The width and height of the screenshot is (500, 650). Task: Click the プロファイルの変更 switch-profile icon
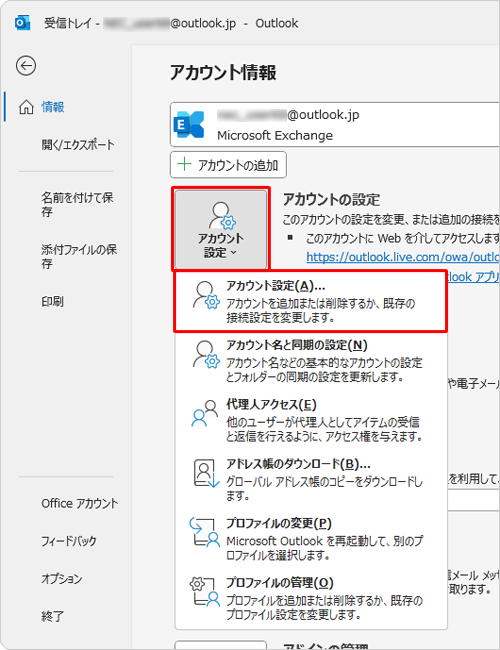[204, 532]
